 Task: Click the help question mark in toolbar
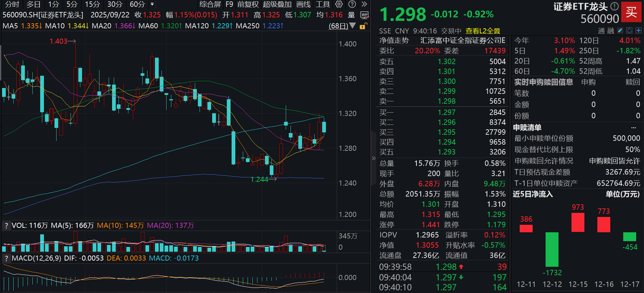tap(352, 4)
